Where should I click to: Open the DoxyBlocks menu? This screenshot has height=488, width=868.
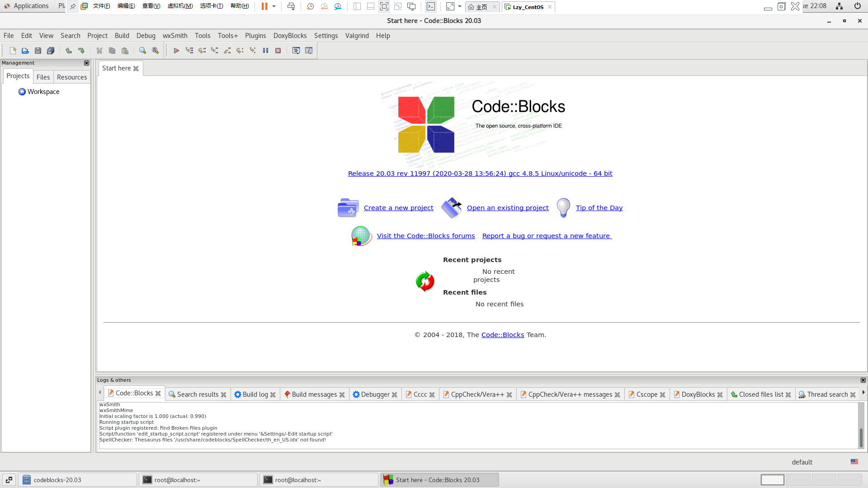tap(290, 36)
